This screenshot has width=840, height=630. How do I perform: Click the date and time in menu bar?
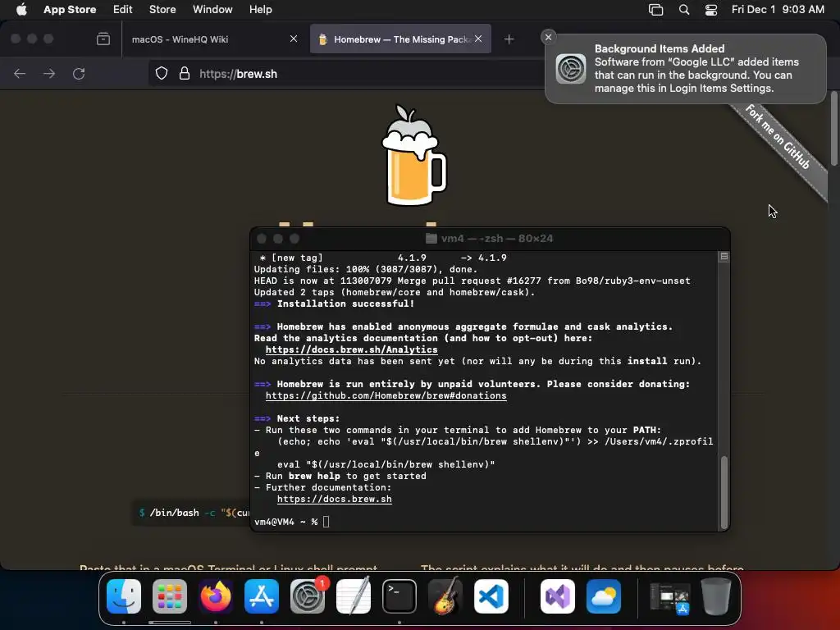778,9
